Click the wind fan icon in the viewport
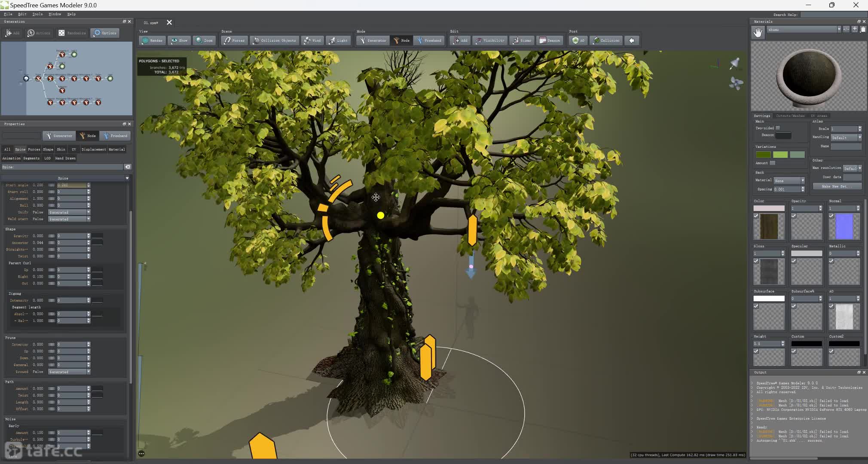This screenshot has height=464, width=868. click(x=736, y=83)
